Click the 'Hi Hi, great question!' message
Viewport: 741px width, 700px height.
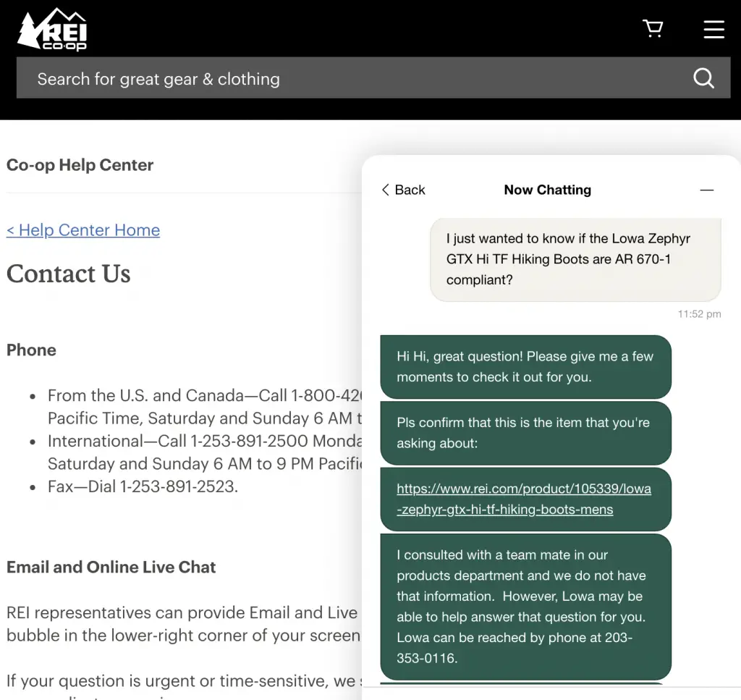[525, 367]
